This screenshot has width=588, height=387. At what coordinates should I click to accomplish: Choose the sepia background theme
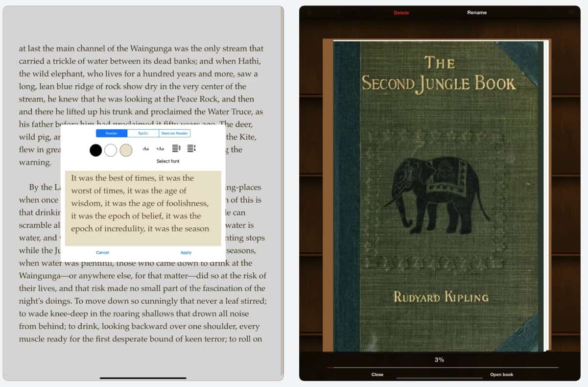[x=126, y=150]
